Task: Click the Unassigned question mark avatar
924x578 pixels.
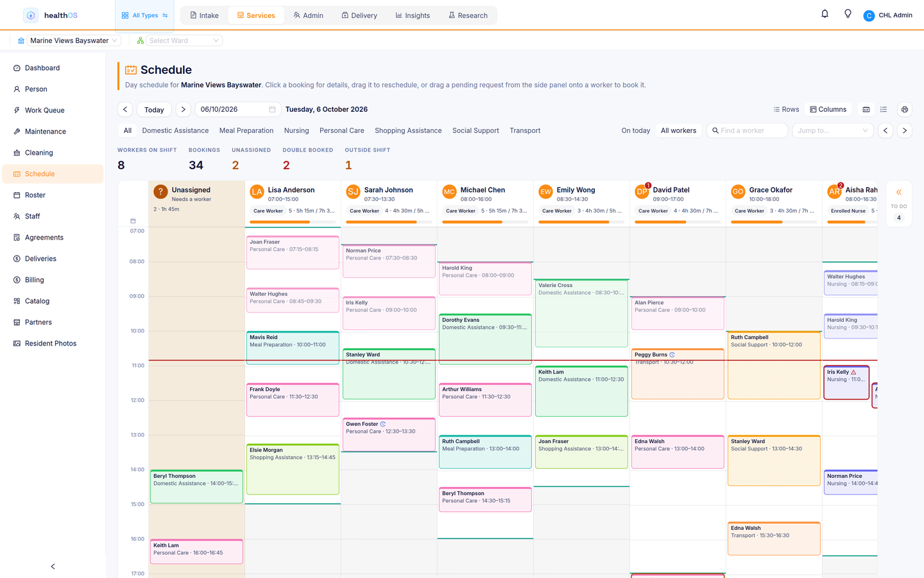Action: 160,191
